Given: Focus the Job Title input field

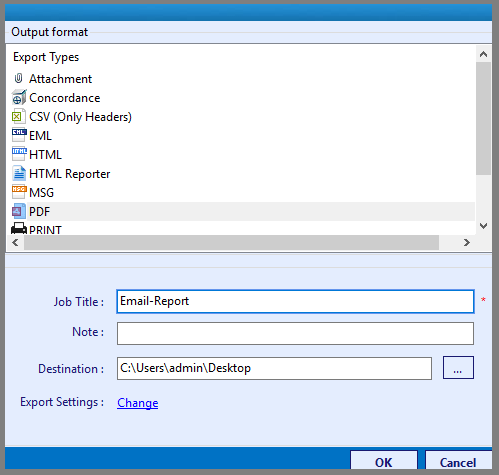Looking at the screenshot, I should pyautogui.click(x=295, y=301).
